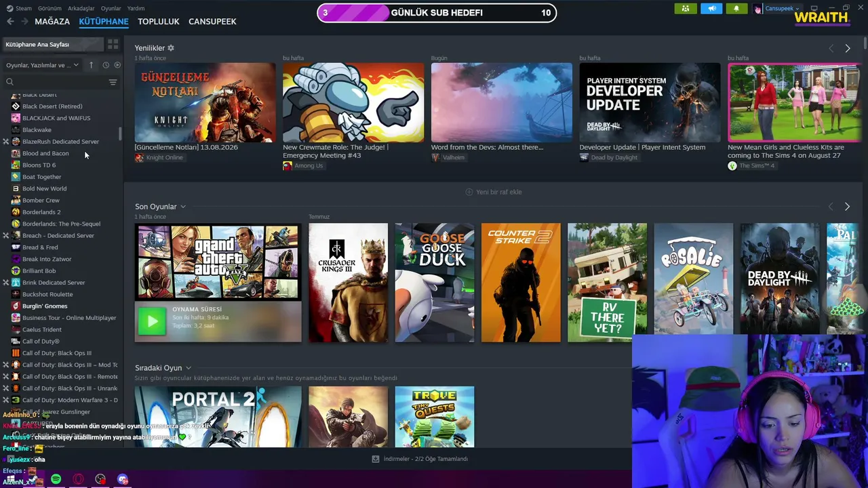Switch to the MAĞAZA tab
This screenshot has width=868, height=488.
(52, 22)
